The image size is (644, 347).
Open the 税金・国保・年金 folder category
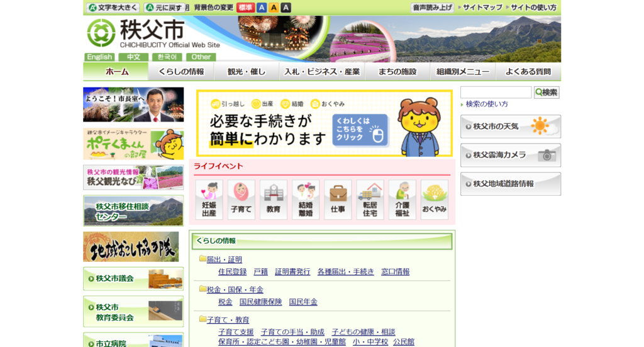(235, 290)
